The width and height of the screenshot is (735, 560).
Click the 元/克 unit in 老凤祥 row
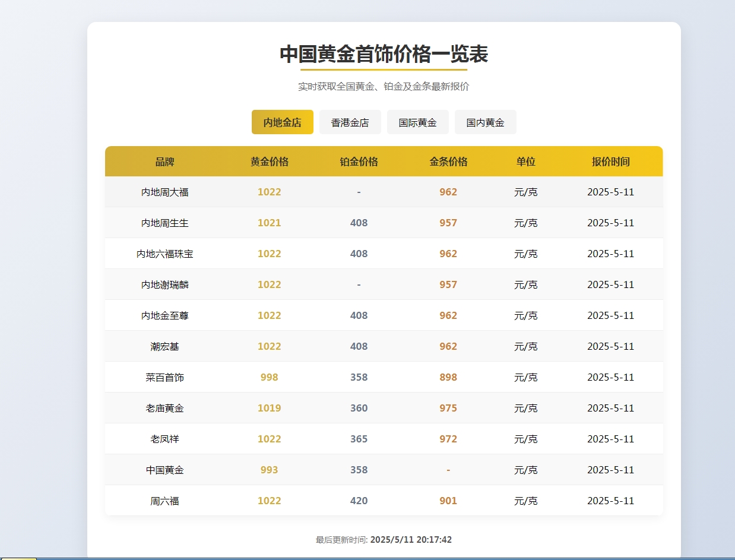526,439
